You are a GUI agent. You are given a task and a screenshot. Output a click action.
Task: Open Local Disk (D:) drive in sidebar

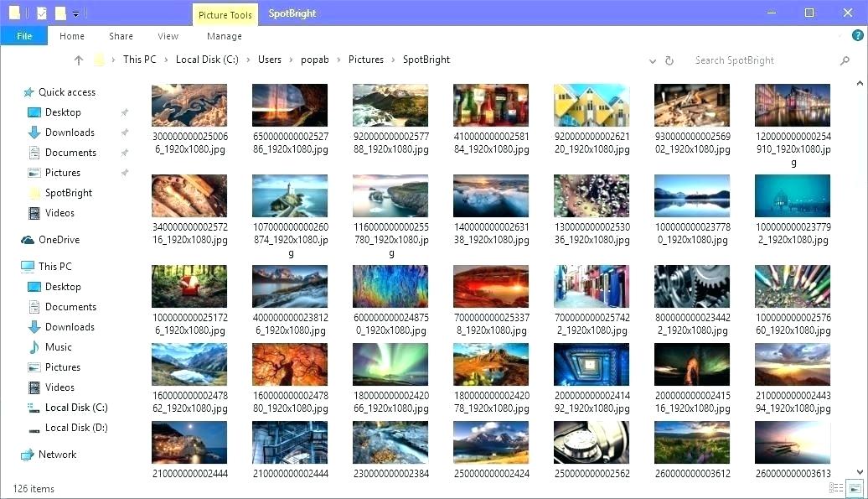pos(76,428)
